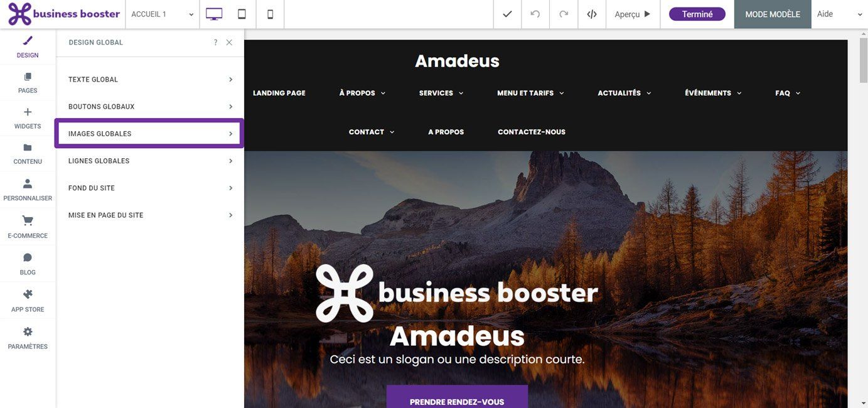Switch to mobile phone view icon

click(x=271, y=14)
